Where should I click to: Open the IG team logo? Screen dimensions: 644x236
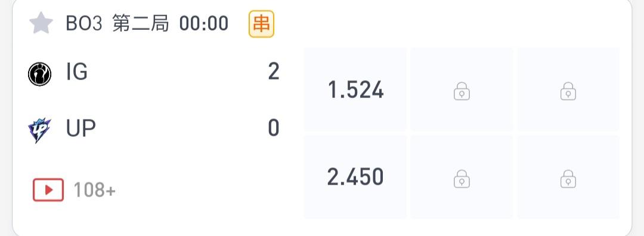pyautogui.click(x=39, y=74)
